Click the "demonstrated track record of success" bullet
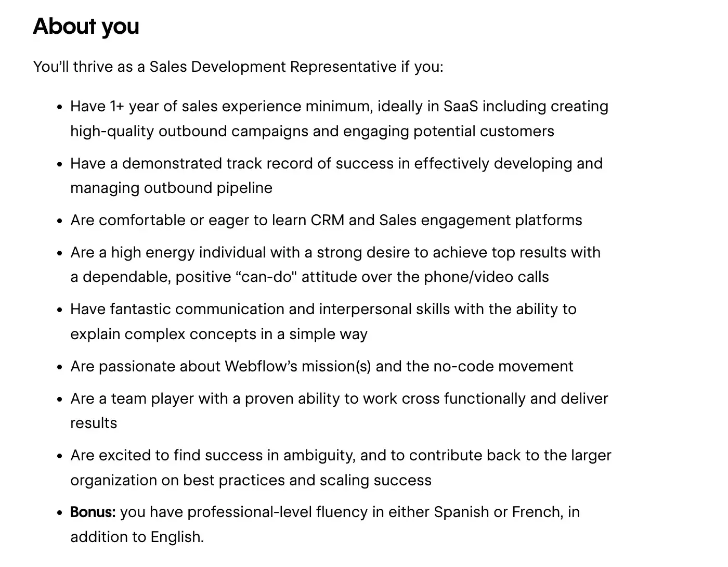The width and height of the screenshot is (728, 567). coord(336,164)
